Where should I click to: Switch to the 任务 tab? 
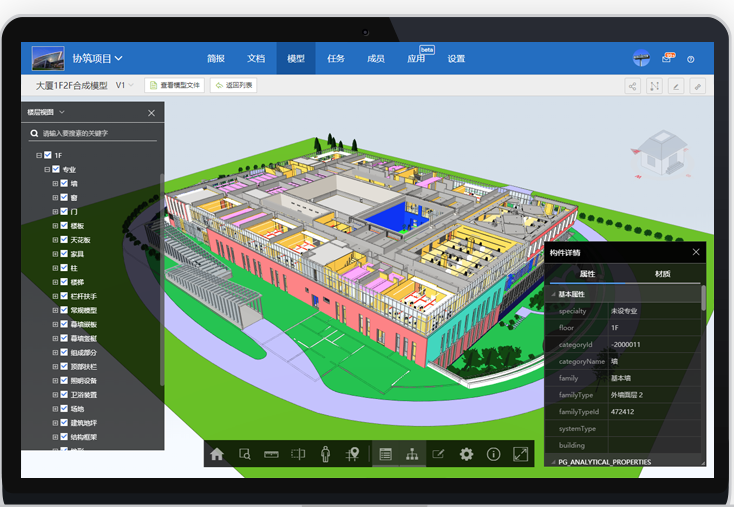336,59
